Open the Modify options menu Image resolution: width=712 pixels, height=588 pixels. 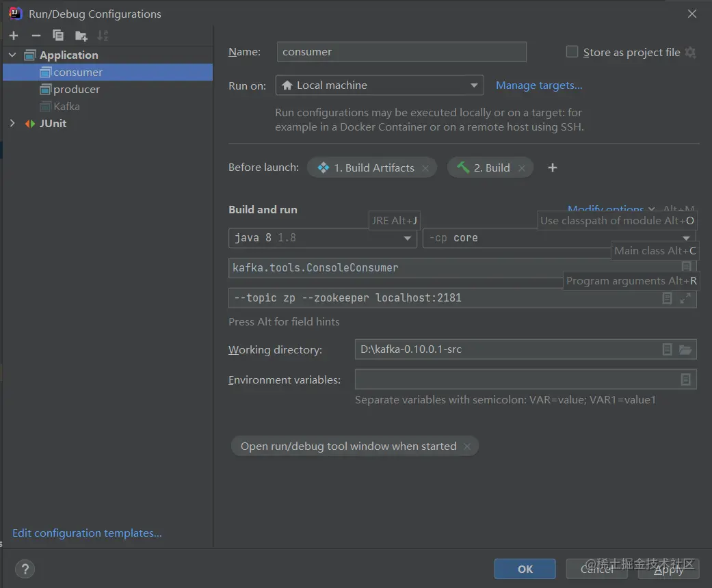(611, 209)
